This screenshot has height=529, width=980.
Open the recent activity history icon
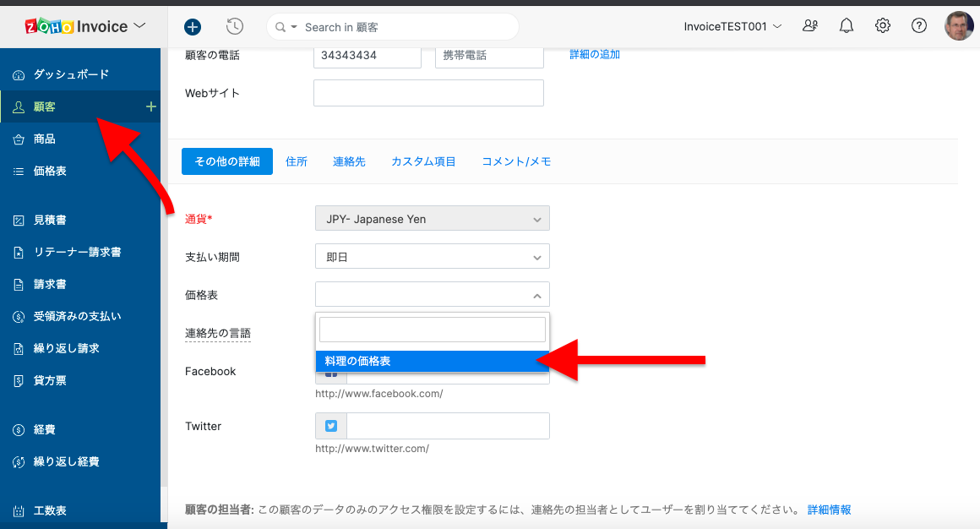pyautogui.click(x=235, y=27)
